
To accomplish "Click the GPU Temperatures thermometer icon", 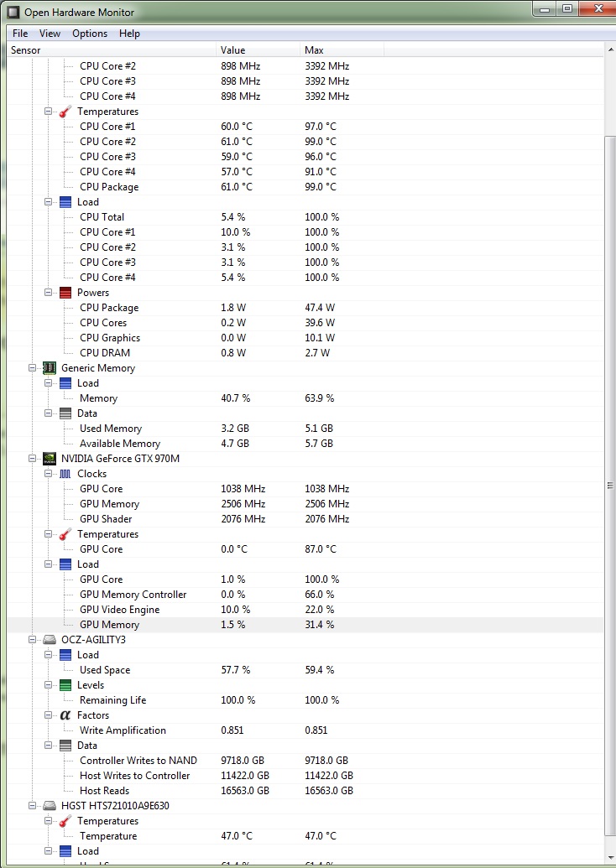I will 65,534.
